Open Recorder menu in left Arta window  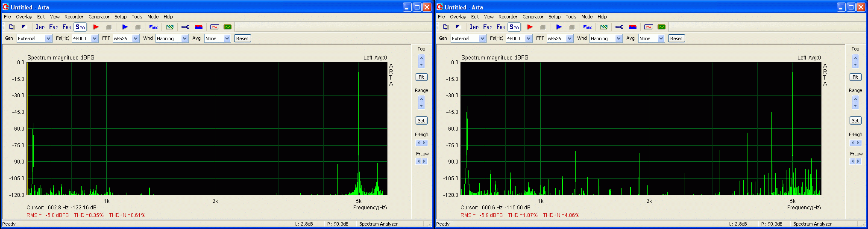(x=74, y=17)
